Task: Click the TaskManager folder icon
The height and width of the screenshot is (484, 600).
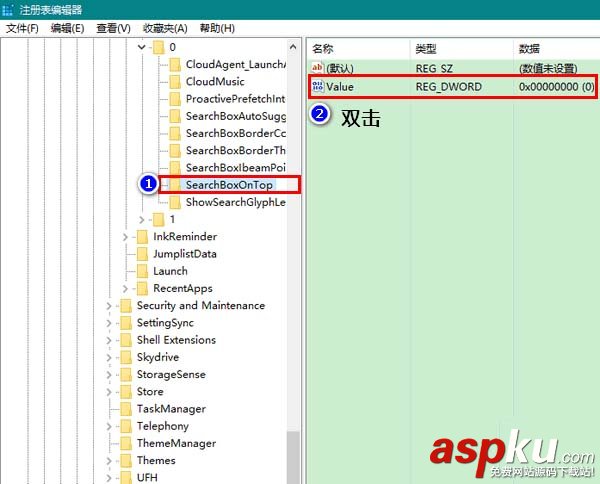Action: pos(126,409)
